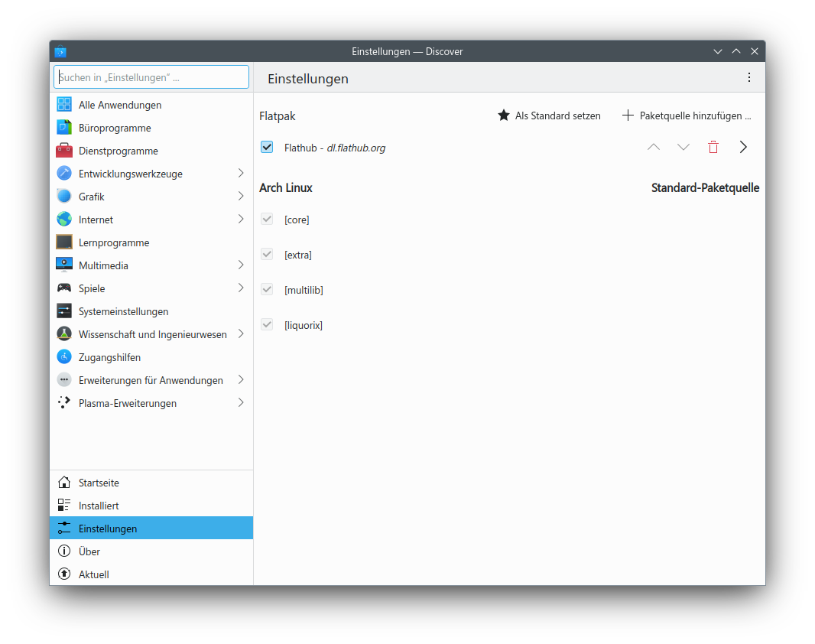Image resolution: width=815 pixels, height=644 pixels.
Task: Select Einstellungen in the sidebar
Action: (x=151, y=528)
